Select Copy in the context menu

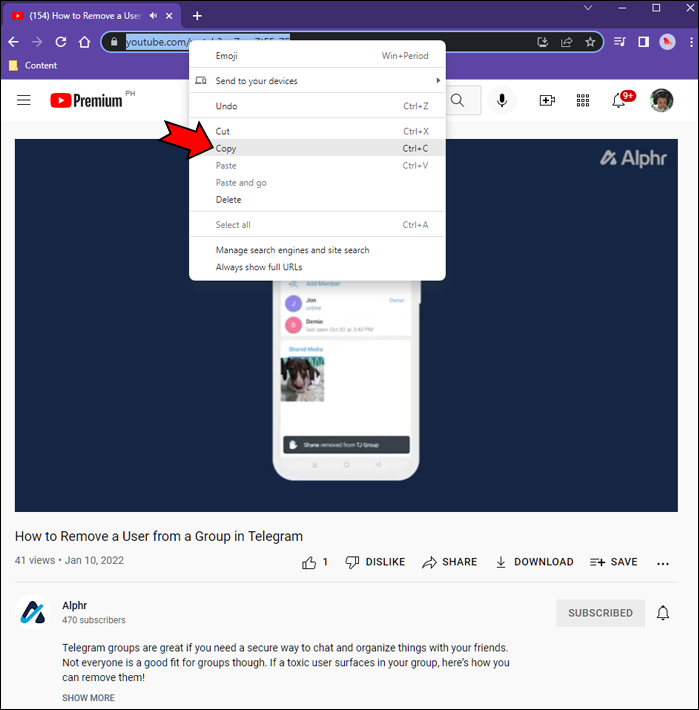pyautogui.click(x=317, y=148)
